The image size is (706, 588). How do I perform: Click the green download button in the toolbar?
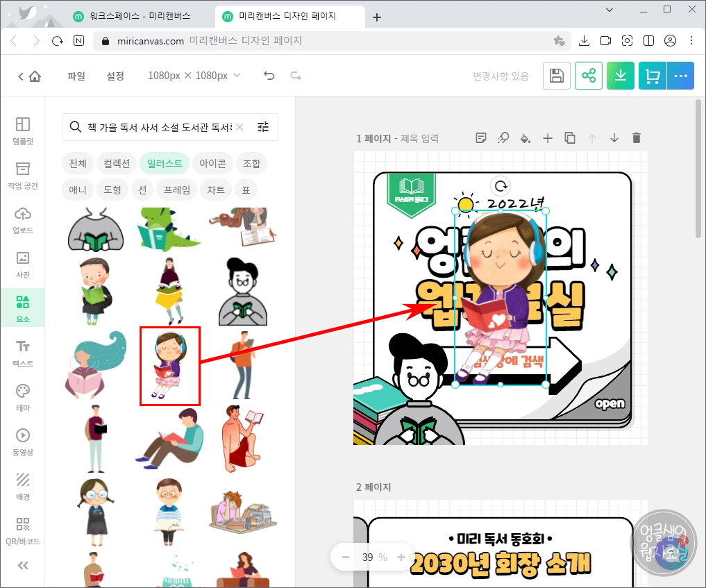pyautogui.click(x=620, y=75)
